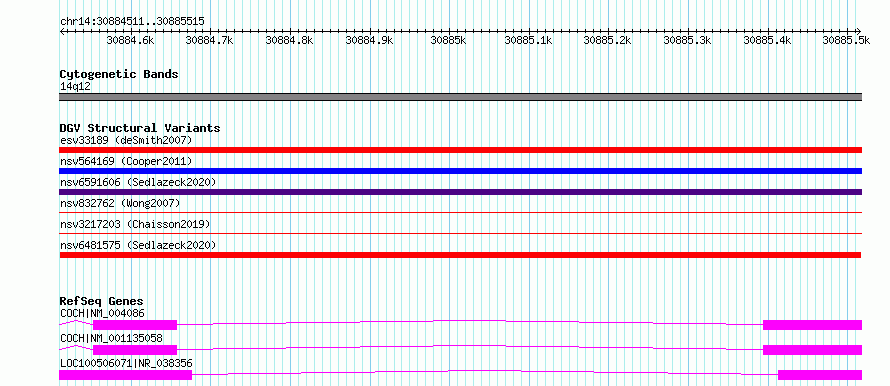Select the right exon of COCH|NM_004086
The height and width of the screenshot is (386, 890).
pyautogui.click(x=812, y=325)
